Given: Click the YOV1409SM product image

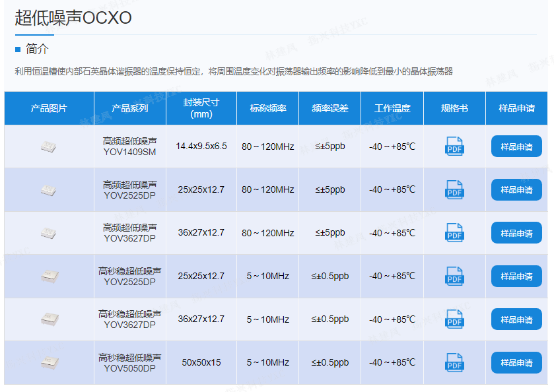Looking at the screenshot, I should (49, 147).
